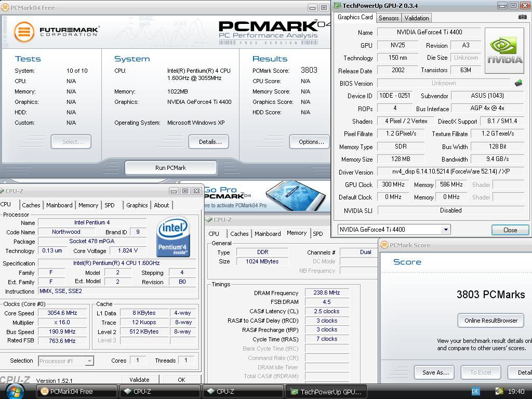Click the Bus Interface field AGP 4x @ 4x
Image resolution: width=532 pixels, height=399 pixels.
487,108
